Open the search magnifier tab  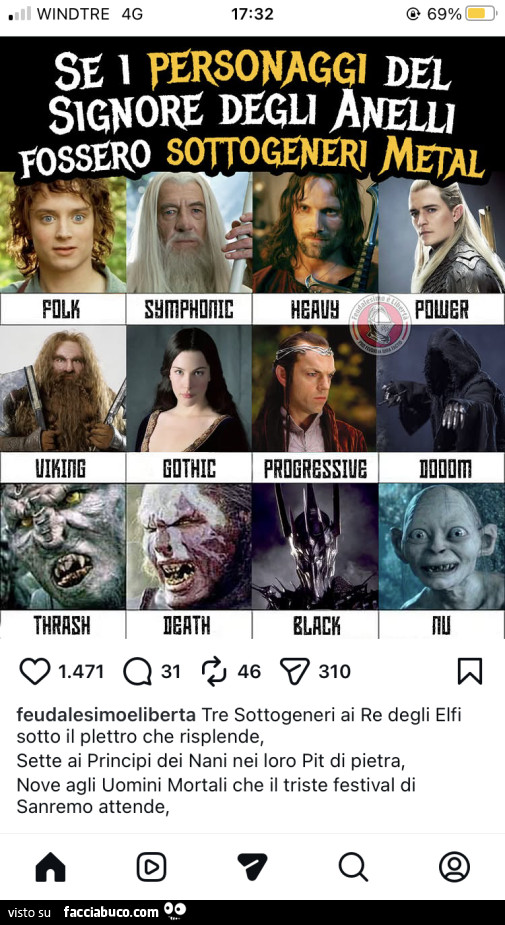coord(353,867)
